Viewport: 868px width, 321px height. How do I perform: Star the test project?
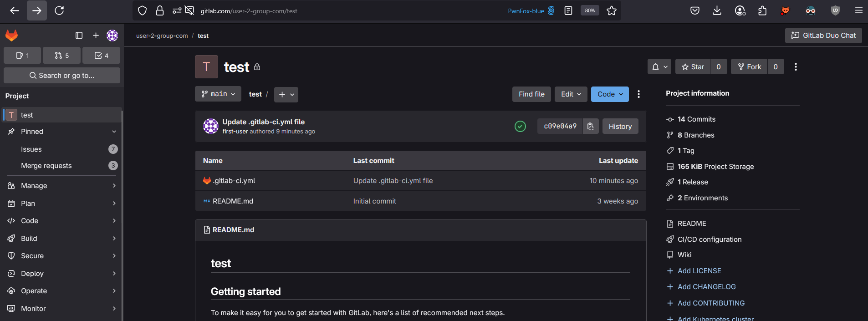[x=693, y=67]
